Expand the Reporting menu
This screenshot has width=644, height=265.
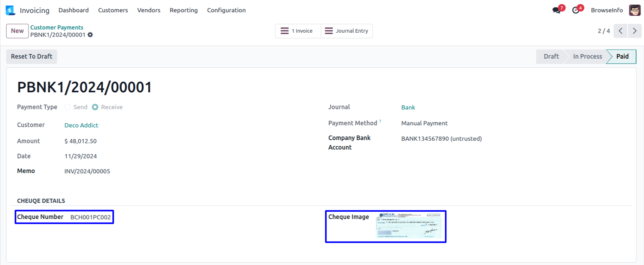tap(183, 10)
